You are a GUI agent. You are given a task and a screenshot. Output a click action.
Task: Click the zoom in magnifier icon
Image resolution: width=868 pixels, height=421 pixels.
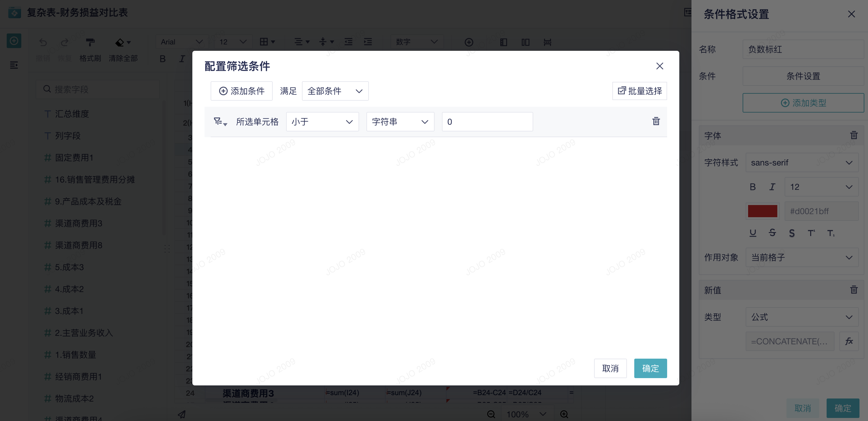point(564,415)
